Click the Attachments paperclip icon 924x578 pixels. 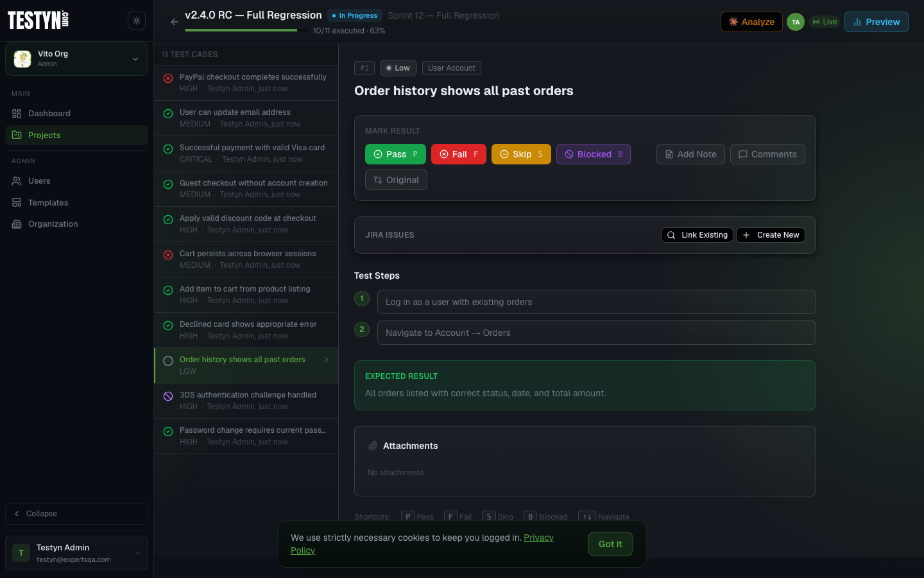click(x=373, y=446)
